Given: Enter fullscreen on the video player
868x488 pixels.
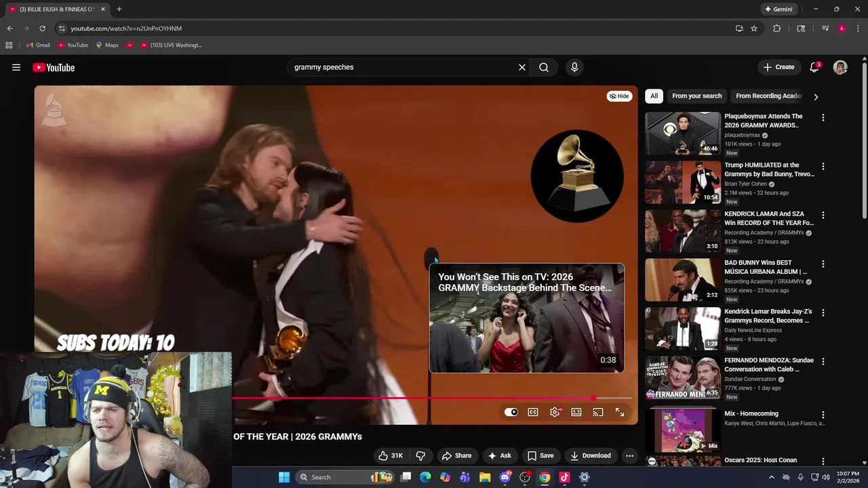Looking at the screenshot, I should tap(620, 412).
